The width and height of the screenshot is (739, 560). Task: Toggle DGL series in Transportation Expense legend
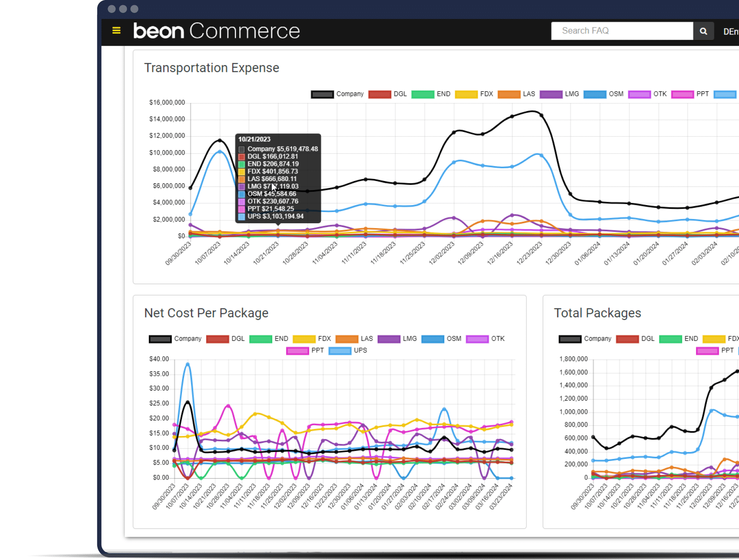tap(388, 94)
